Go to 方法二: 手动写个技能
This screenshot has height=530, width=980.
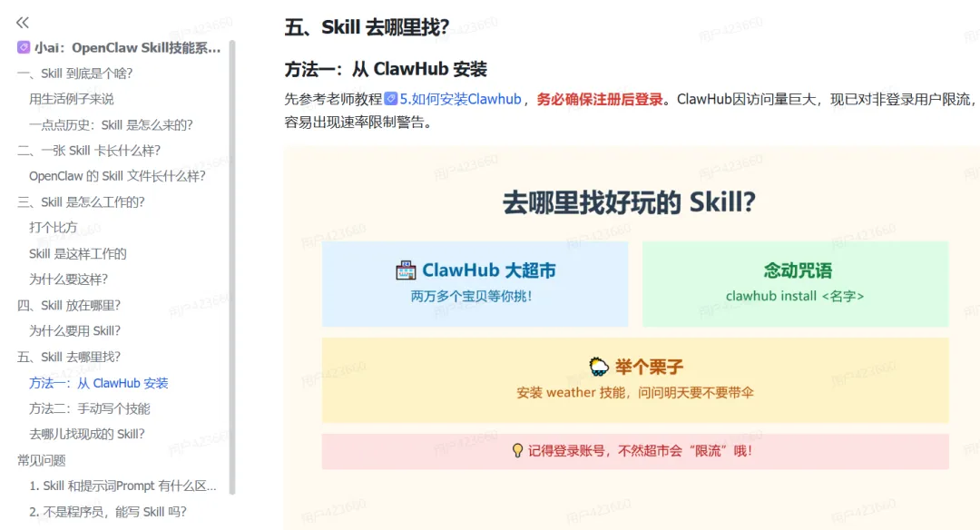pyautogui.click(x=89, y=408)
